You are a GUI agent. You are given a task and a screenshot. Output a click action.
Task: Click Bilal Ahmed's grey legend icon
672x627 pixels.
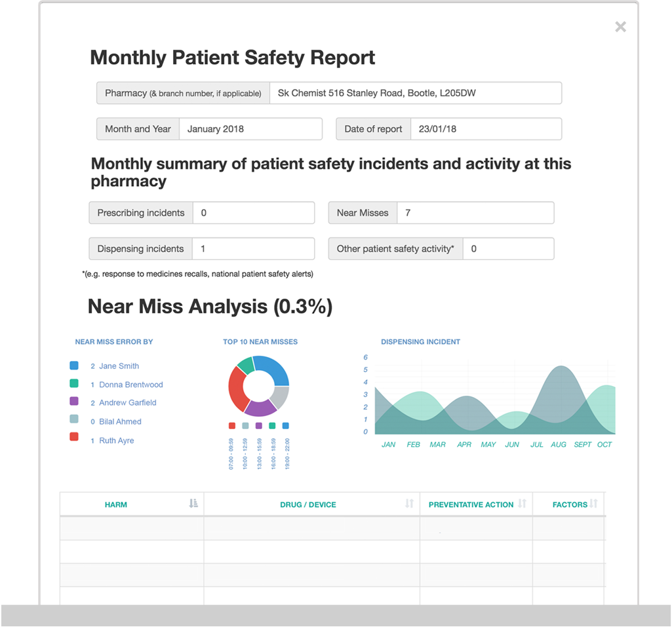(73, 417)
